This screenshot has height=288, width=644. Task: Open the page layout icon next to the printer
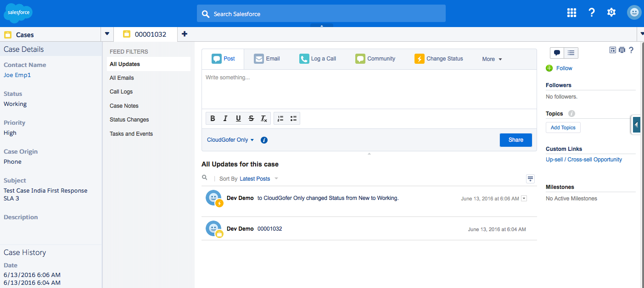tap(613, 50)
